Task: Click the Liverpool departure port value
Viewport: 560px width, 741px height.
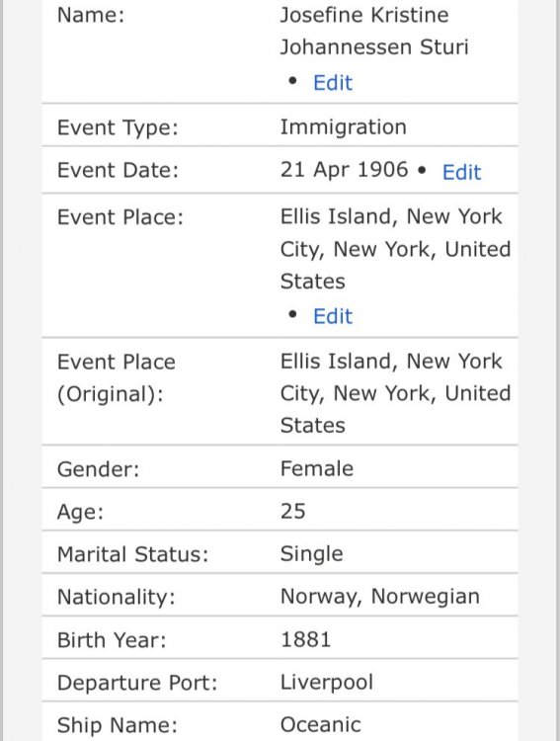Action: [x=327, y=683]
